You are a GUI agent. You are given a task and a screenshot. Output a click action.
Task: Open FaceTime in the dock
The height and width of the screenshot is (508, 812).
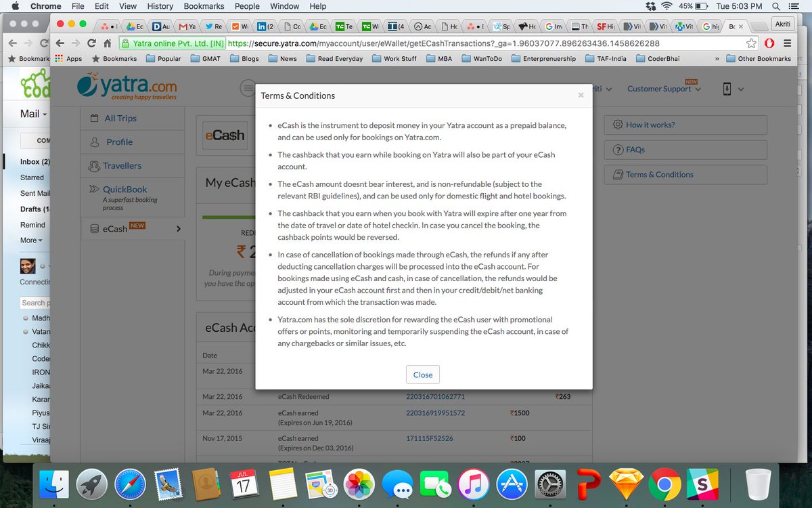pyautogui.click(x=436, y=484)
